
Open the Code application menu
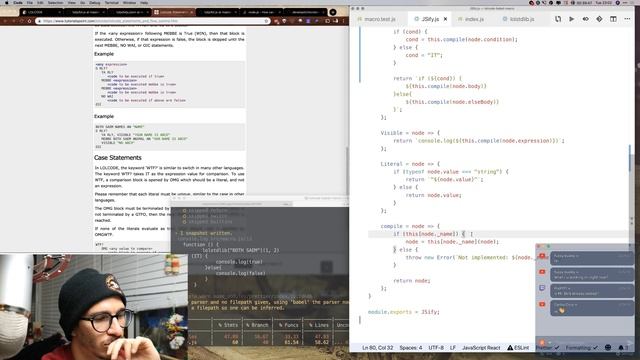pyautogui.click(x=18, y=2)
